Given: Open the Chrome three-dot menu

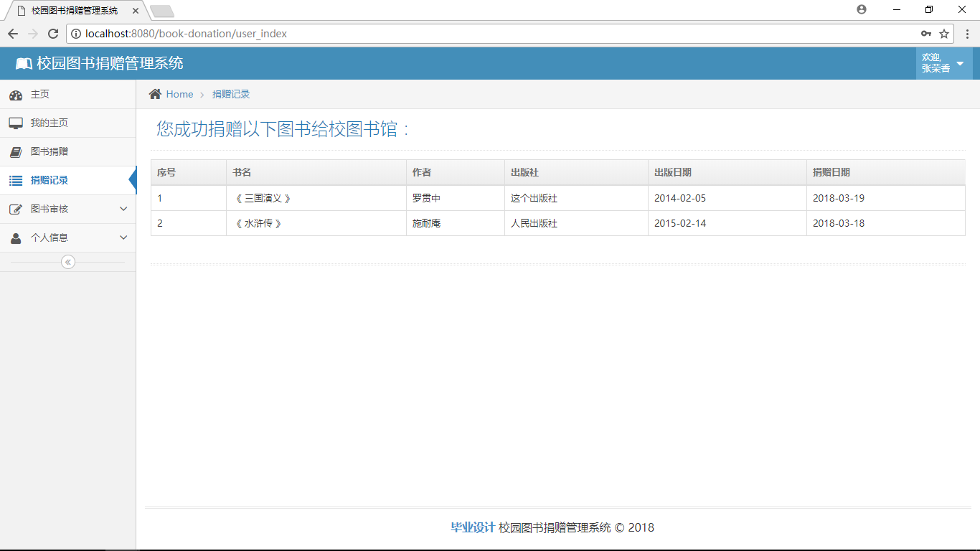Looking at the screenshot, I should (x=966, y=34).
